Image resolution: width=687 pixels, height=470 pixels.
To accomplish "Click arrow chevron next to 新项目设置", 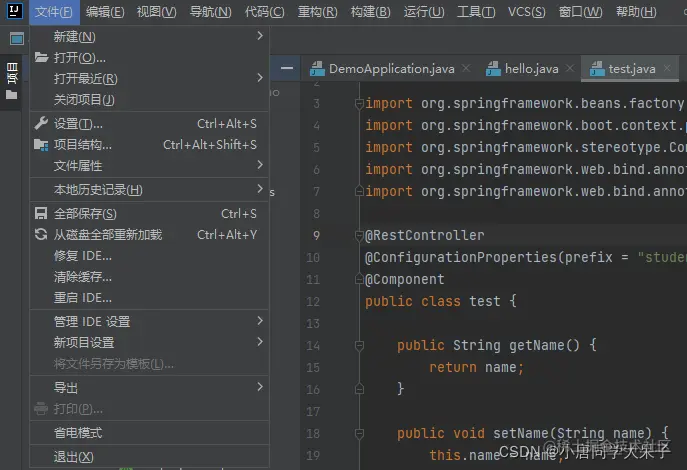I will click(x=260, y=342).
